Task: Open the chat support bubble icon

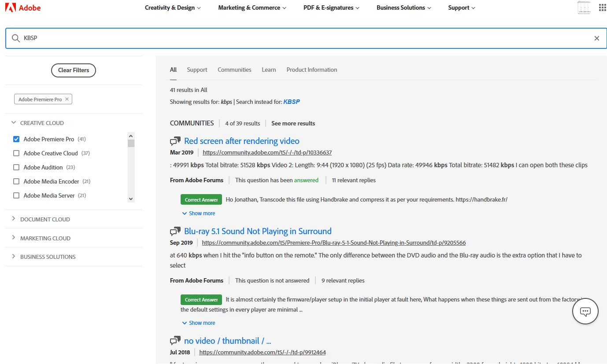Action: [585, 311]
